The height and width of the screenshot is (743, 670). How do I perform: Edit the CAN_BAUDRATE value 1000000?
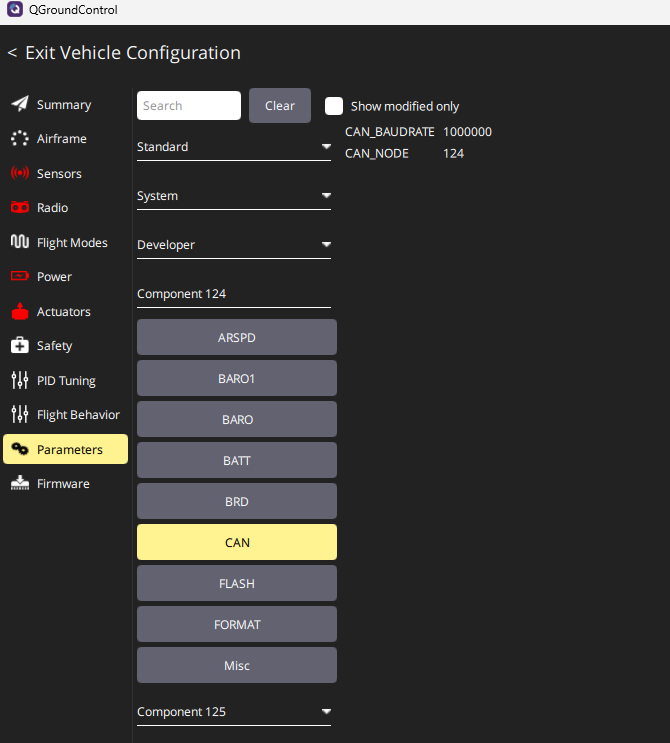pos(467,132)
